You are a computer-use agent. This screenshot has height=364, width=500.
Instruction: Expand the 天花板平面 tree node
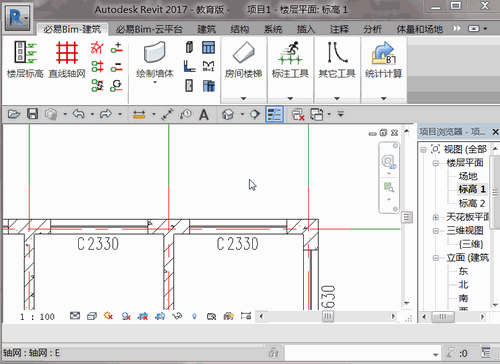pyautogui.click(x=435, y=217)
